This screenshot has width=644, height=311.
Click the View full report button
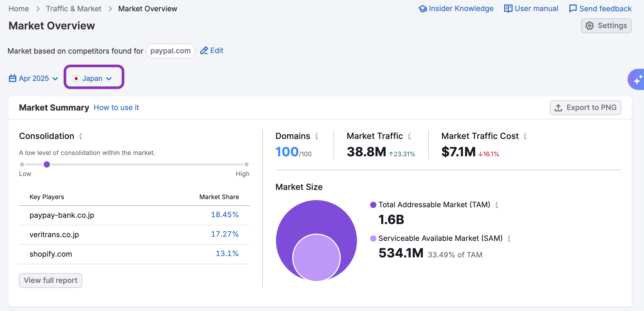50,280
